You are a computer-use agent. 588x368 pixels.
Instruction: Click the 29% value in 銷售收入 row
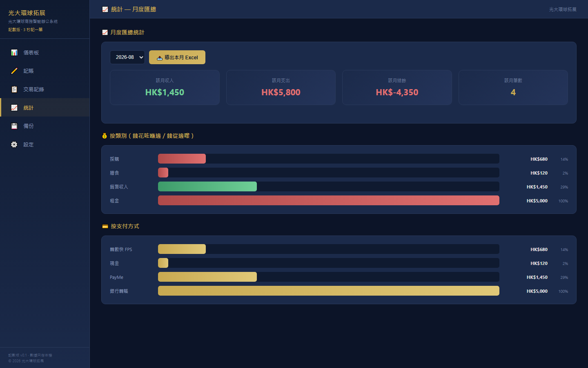(x=564, y=187)
